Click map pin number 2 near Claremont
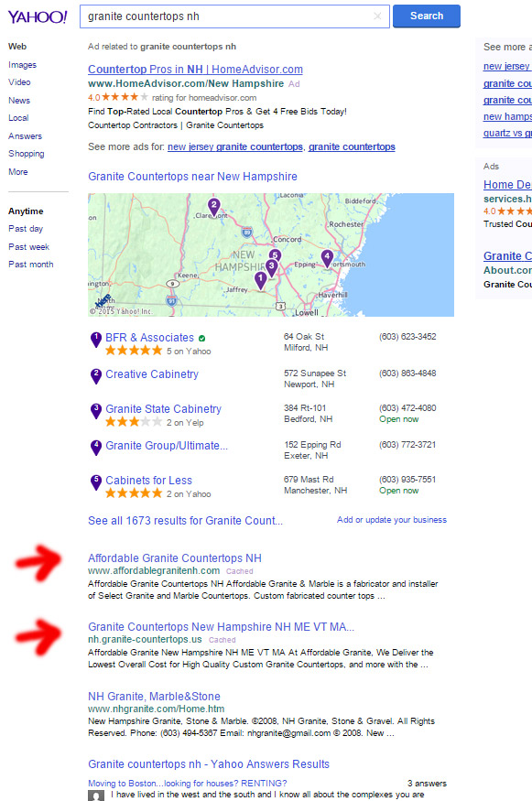Image resolution: width=532 pixels, height=801 pixels. click(213, 207)
